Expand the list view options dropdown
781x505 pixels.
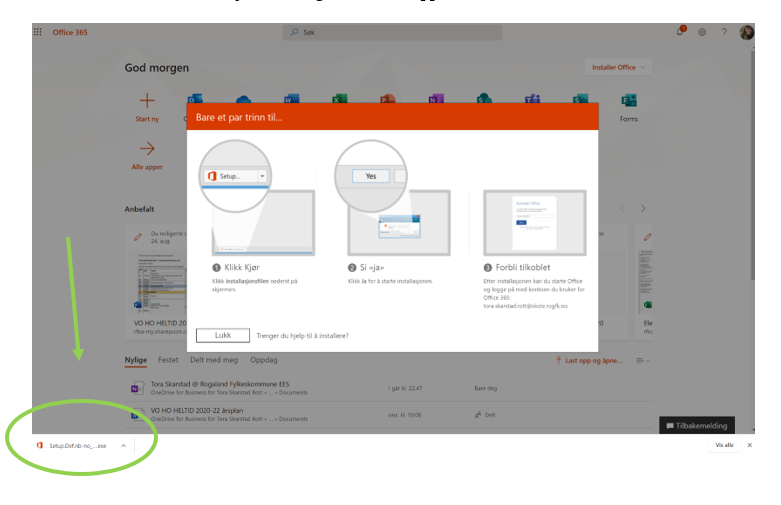coord(643,361)
